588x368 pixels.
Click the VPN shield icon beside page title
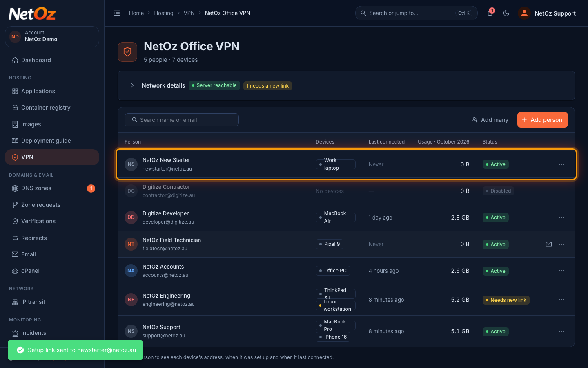[127, 52]
